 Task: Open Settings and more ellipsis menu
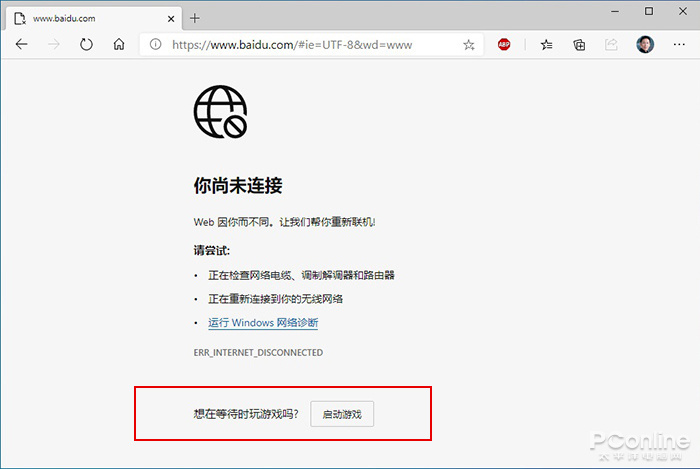pyautogui.click(x=679, y=44)
